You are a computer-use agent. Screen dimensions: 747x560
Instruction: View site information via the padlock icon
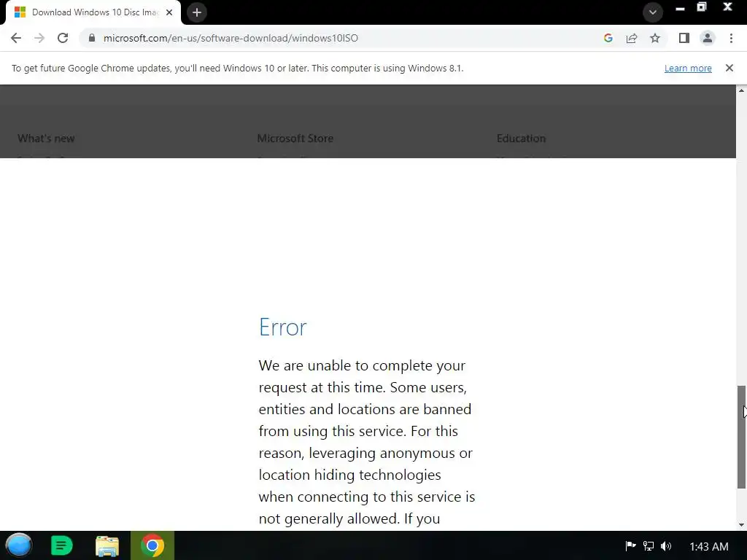92,38
